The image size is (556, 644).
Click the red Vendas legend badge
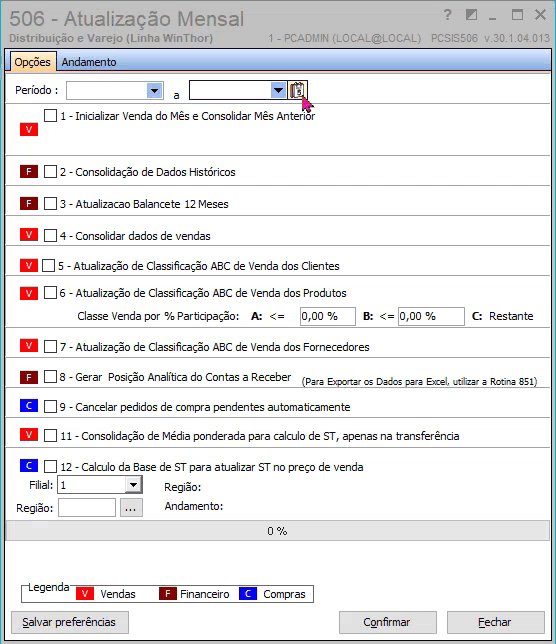(85, 593)
